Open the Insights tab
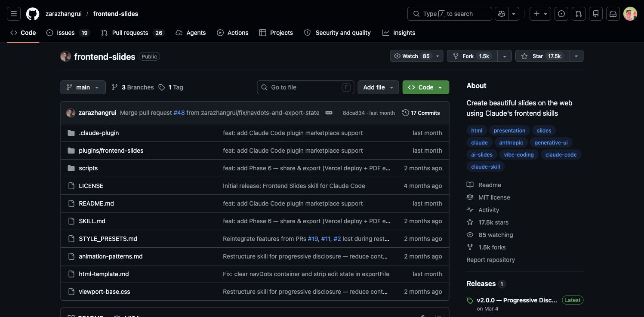 pos(399,33)
